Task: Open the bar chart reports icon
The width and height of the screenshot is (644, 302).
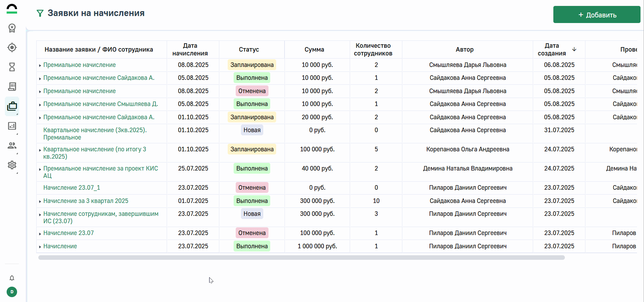Action: (12, 126)
